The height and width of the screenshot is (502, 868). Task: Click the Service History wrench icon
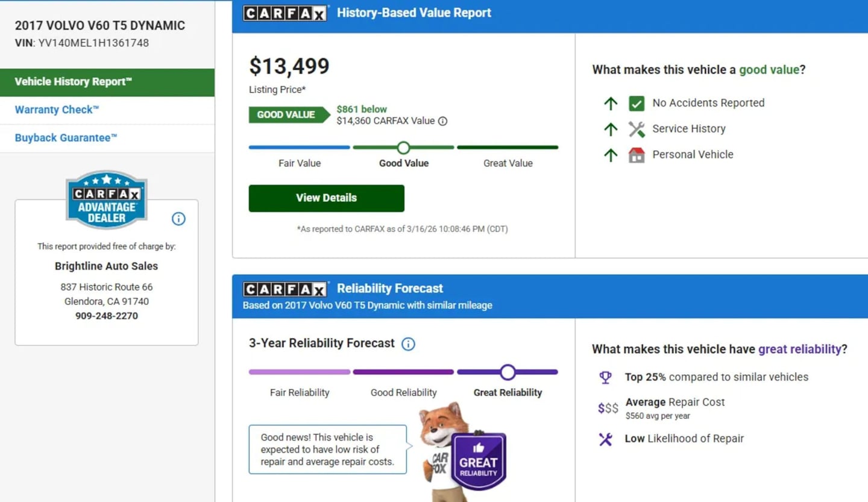[637, 129]
